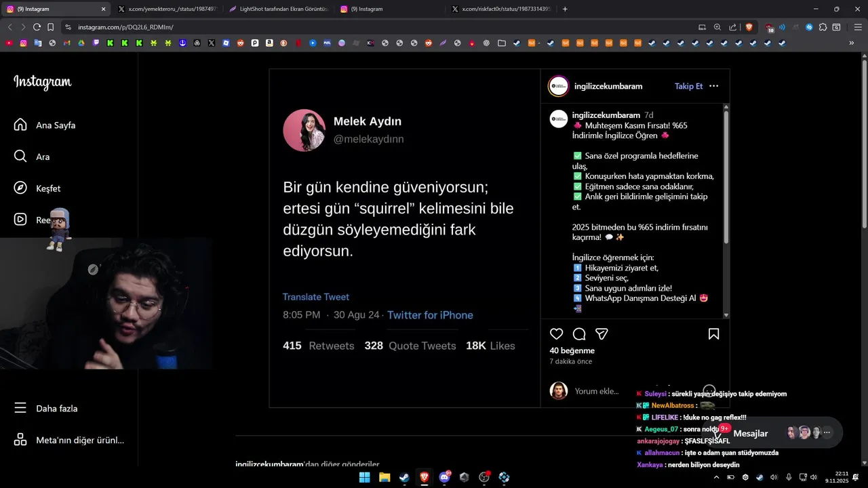Click the Yorum ekle comment field
The image size is (868, 488).
point(597,391)
